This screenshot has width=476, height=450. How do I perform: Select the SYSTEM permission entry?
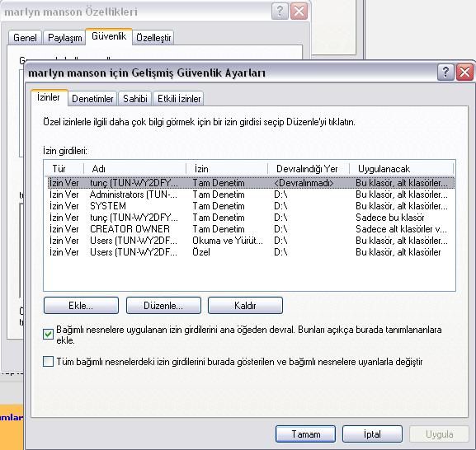pos(251,206)
